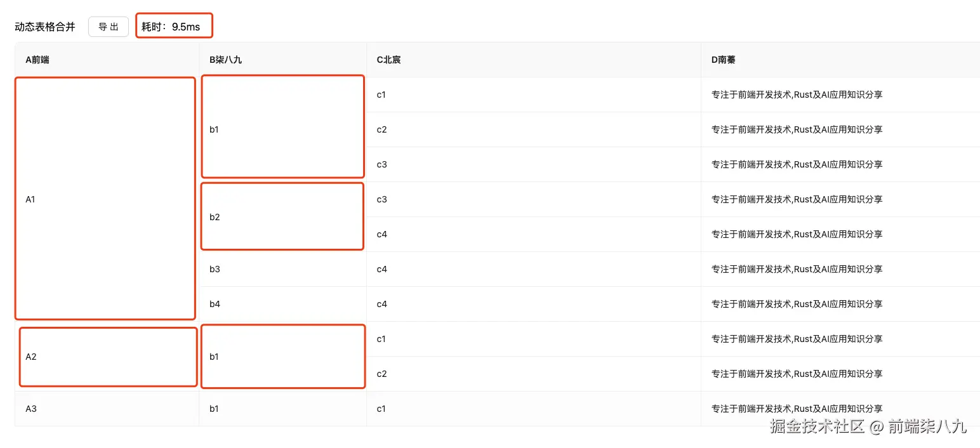This screenshot has width=980, height=448.
Task: Click the description text in the b4 row
Action: click(x=797, y=304)
